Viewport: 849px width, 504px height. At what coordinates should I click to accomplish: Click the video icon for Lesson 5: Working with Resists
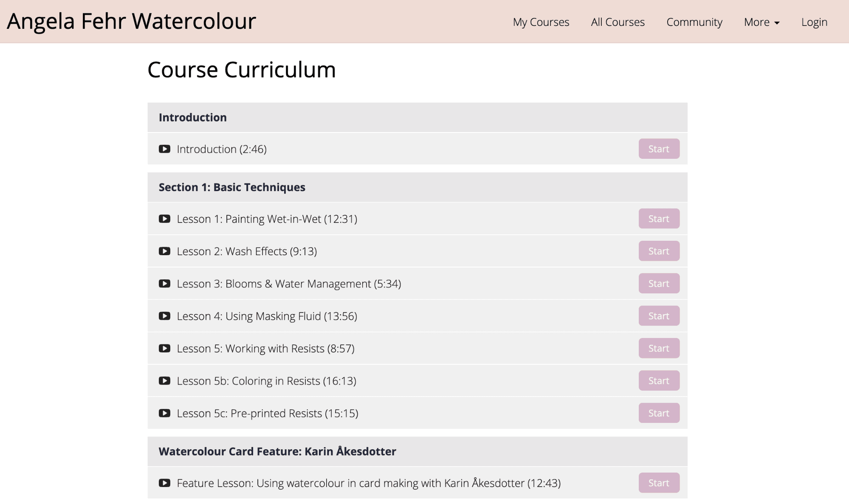click(164, 348)
